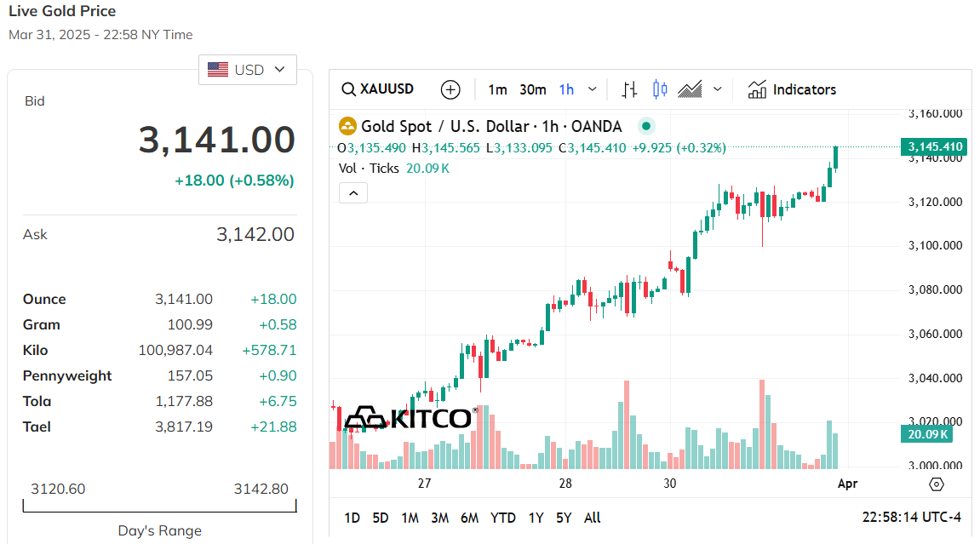980x544 pixels.
Task: Click the chart settings hexagon icon
Action: (937, 484)
